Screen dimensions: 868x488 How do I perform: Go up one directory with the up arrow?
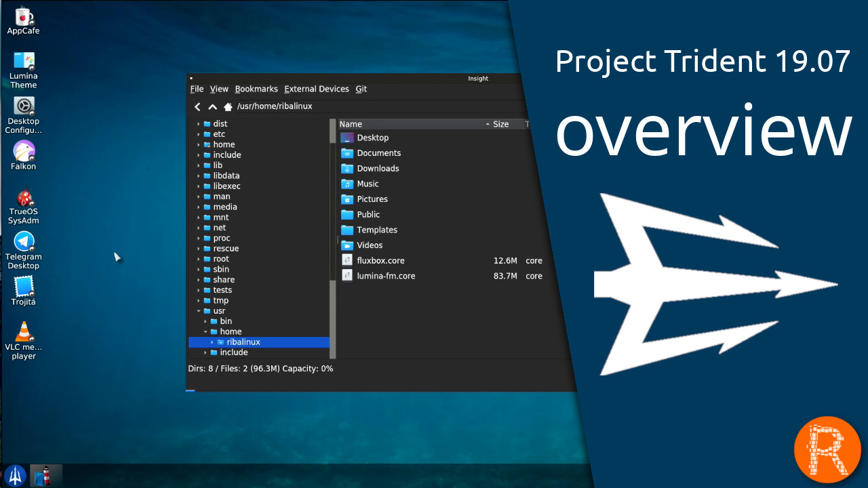(212, 106)
